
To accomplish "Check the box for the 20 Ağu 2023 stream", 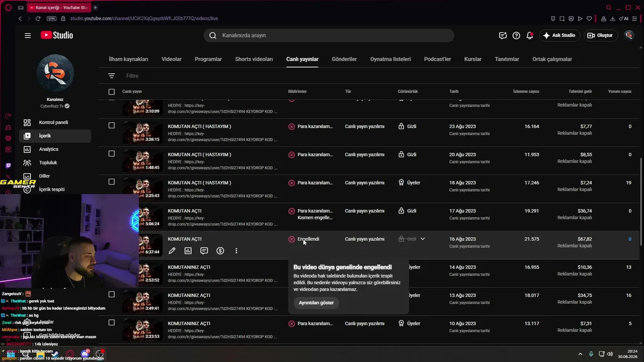I will click(112, 154).
